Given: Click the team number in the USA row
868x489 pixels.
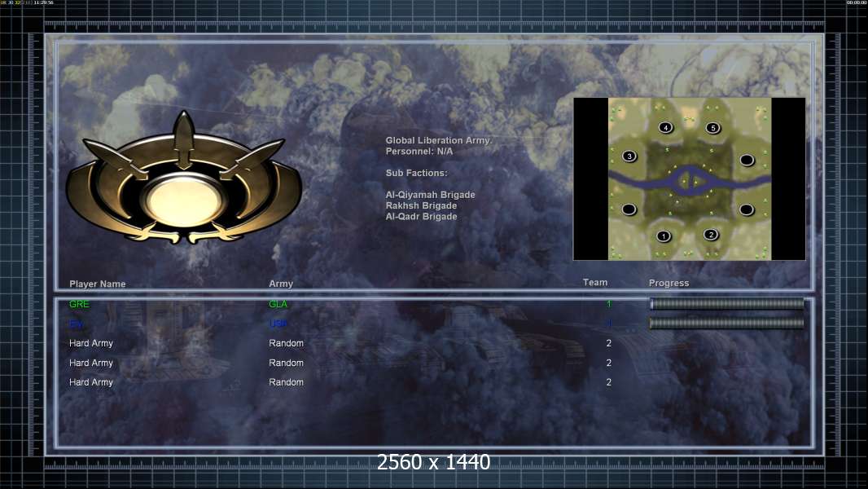Looking at the screenshot, I should (x=609, y=324).
